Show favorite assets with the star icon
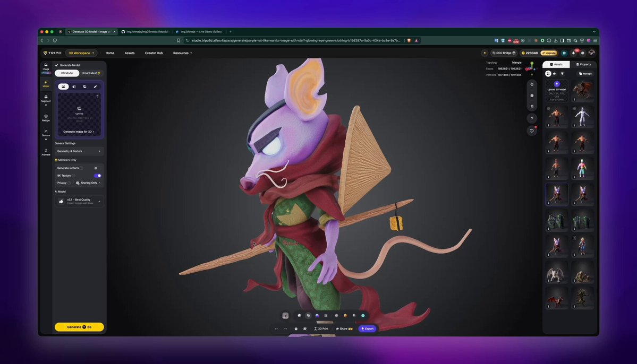The width and height of the screenshot is (637, 364). (555, 73)
